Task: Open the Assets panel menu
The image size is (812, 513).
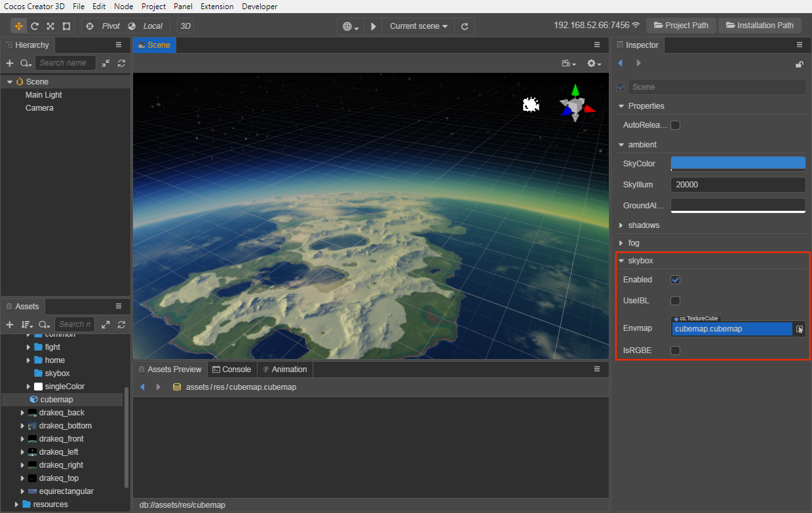Action: point(119,306)
